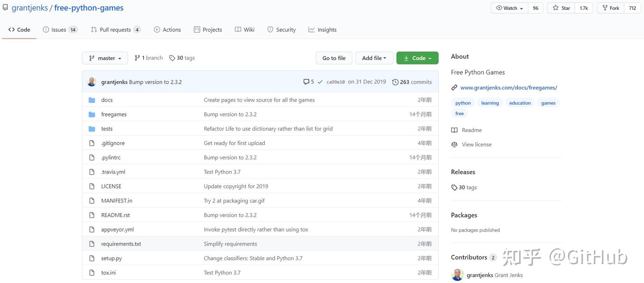Click the Security shield icon
This screenshot has width=644, height=283.
coord(270,29)
